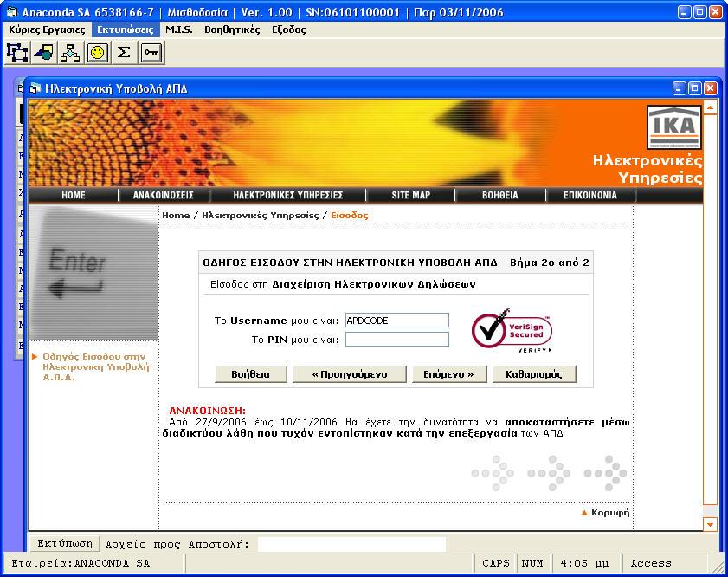Open Οδηγός Εισόδου στην Ηλεκτρονικη Υποβολή link
Image resolution: width=728 pixels, height=577 pixels.
click(x=95, y=366)
